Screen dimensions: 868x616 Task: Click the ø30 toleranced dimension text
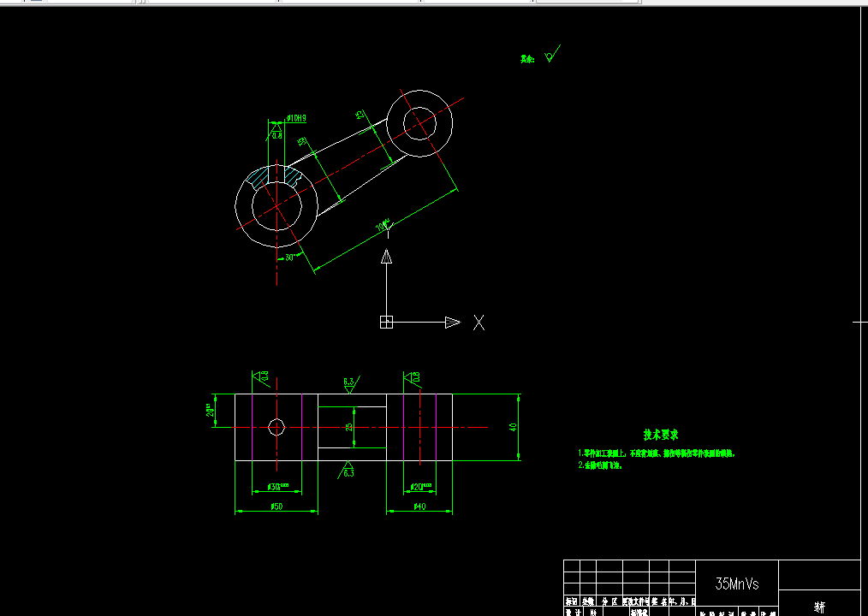[x=278, y=487]
